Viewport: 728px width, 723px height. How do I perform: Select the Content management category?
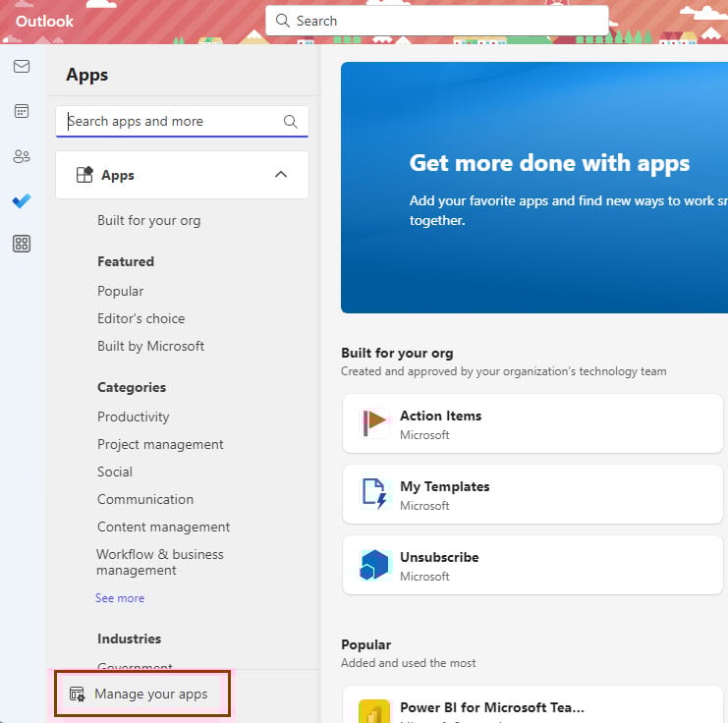pyautogui.click(x=163, y=528)
